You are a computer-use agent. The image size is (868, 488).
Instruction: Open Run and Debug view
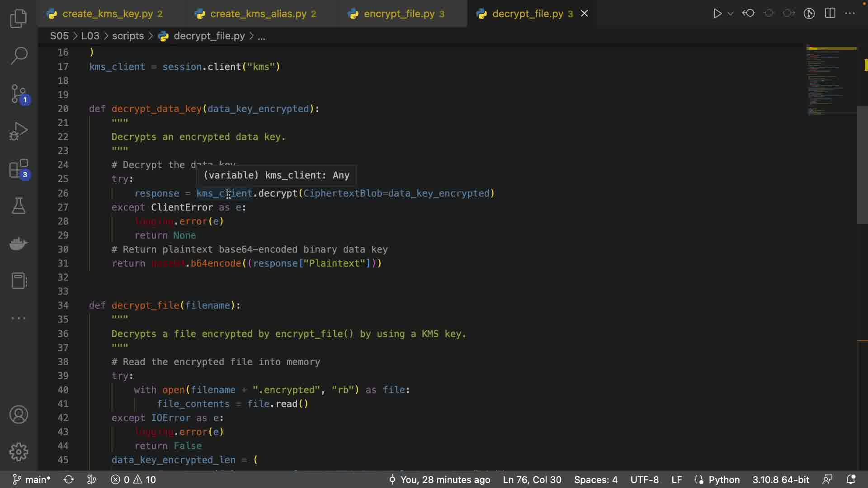[x=19, y=131]
